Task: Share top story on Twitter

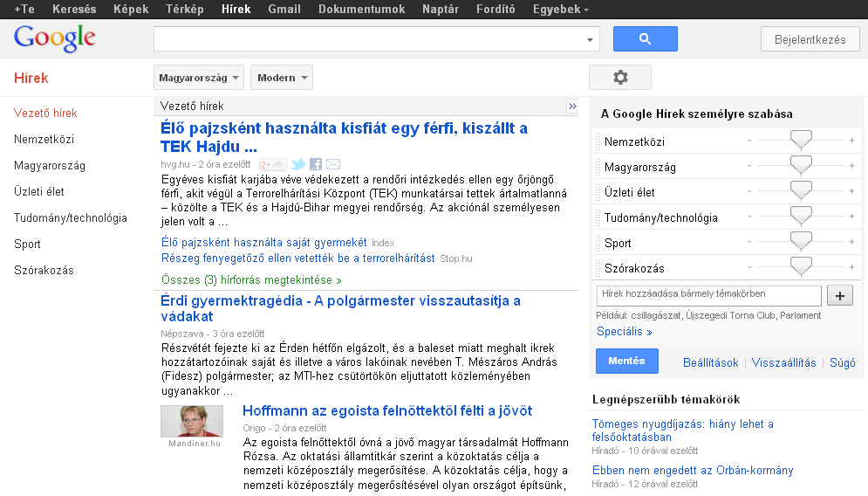Action: click(x=297, y=164)
